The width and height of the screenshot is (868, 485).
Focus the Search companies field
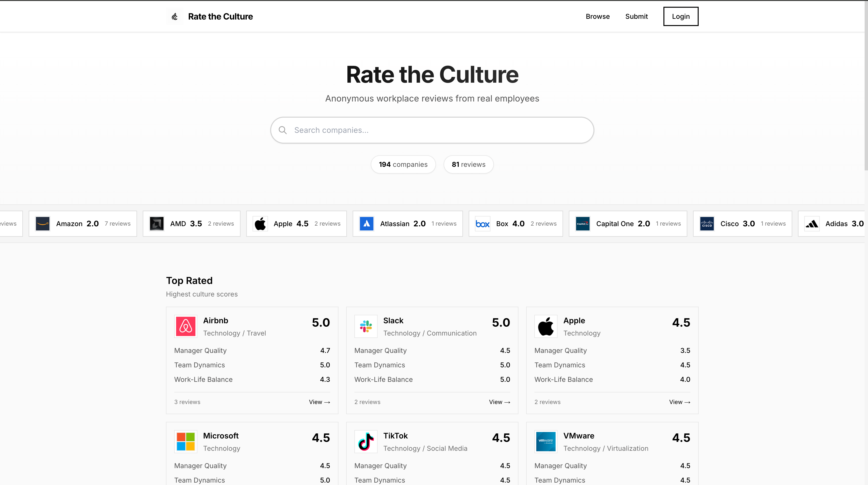coord(432,130)
